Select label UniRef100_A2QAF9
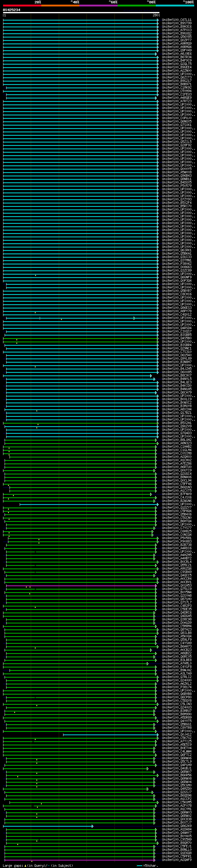The image size is (197, 868). (177, 860)
